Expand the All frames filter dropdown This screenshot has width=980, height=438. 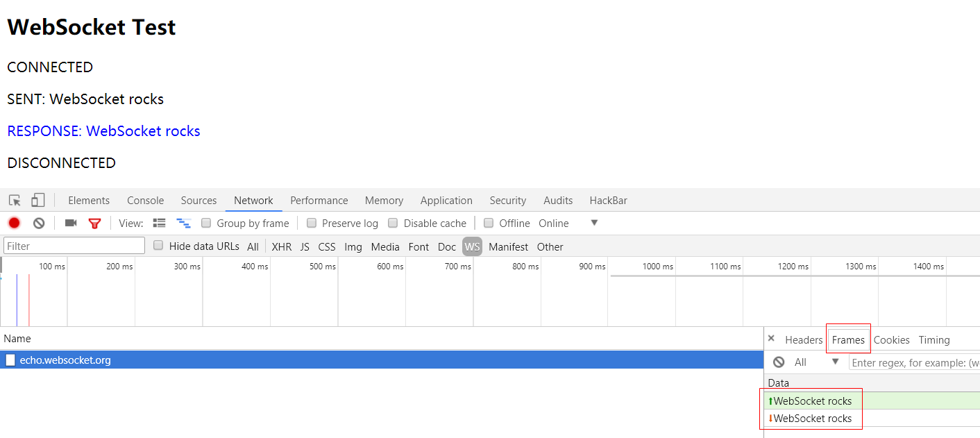[835, 362]
